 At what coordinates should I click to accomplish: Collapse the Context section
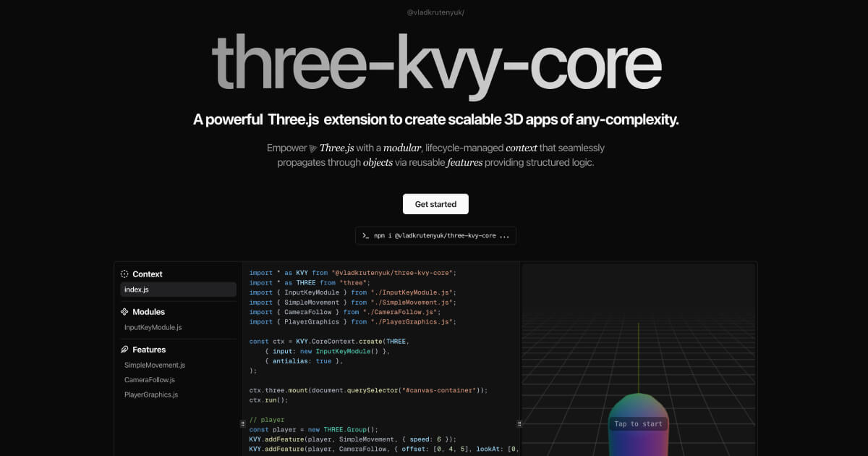pos(148,274)
